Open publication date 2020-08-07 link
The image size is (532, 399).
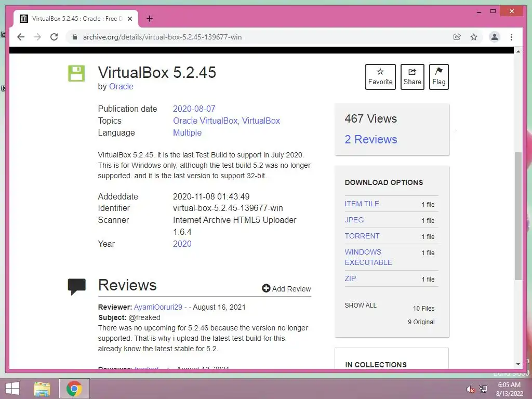194,109
